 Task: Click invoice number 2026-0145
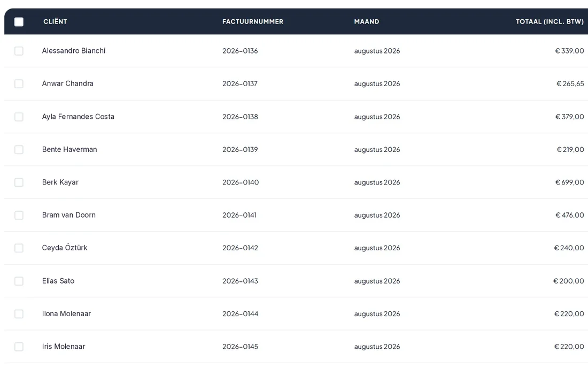[240, 347]
